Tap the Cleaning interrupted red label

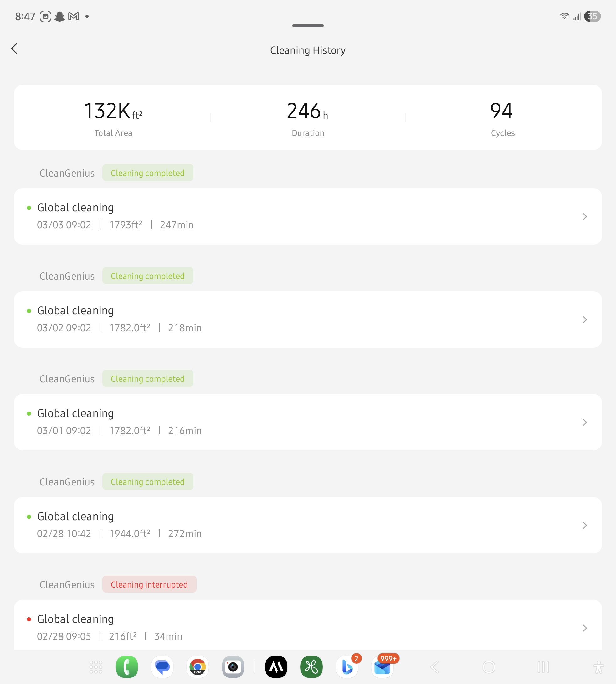(x=149, y=584)
